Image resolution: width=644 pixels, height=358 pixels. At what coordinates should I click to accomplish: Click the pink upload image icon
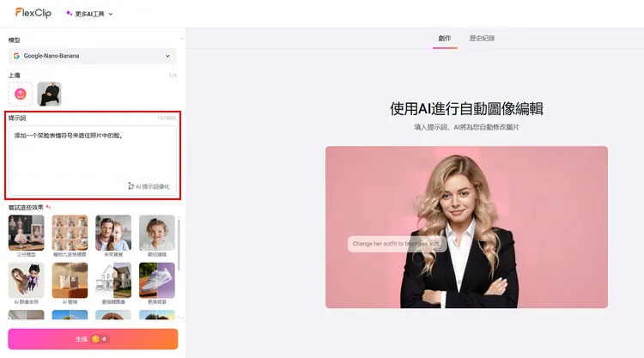point(21,94)
